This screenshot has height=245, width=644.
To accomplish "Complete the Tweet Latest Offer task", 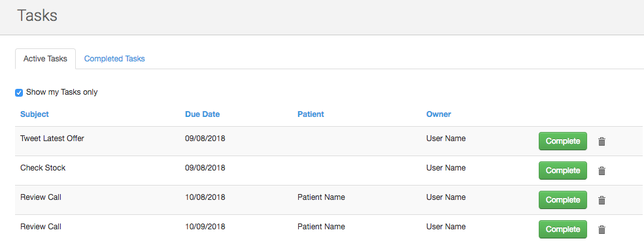I will coord(563,141).
